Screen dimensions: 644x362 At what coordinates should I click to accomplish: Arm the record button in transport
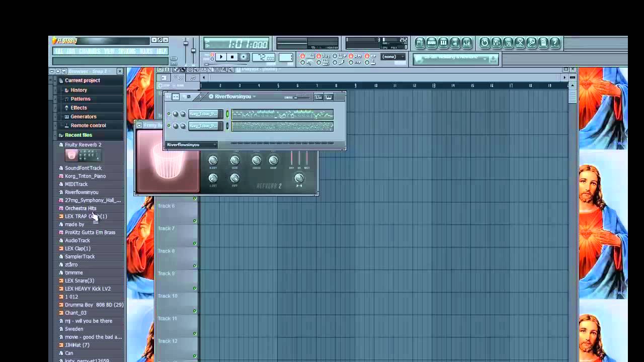click(x=244, y=57)
